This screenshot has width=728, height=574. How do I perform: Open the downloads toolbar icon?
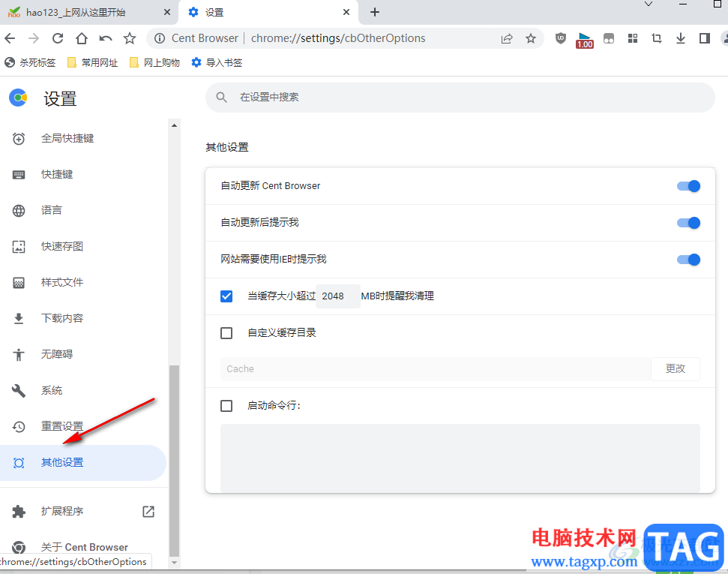[x=681, y=38]
